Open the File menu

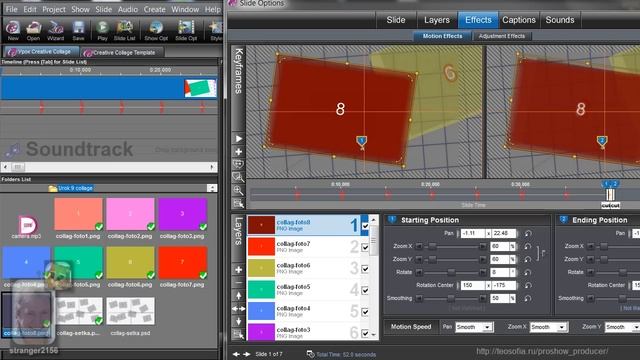coord(11,9)
